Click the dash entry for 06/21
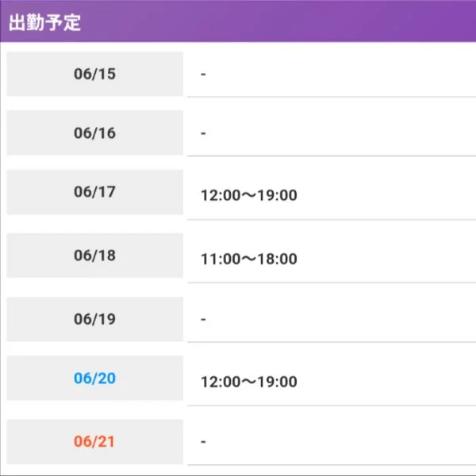Viewport: 476px width, 476px height. tap(203, 442)
